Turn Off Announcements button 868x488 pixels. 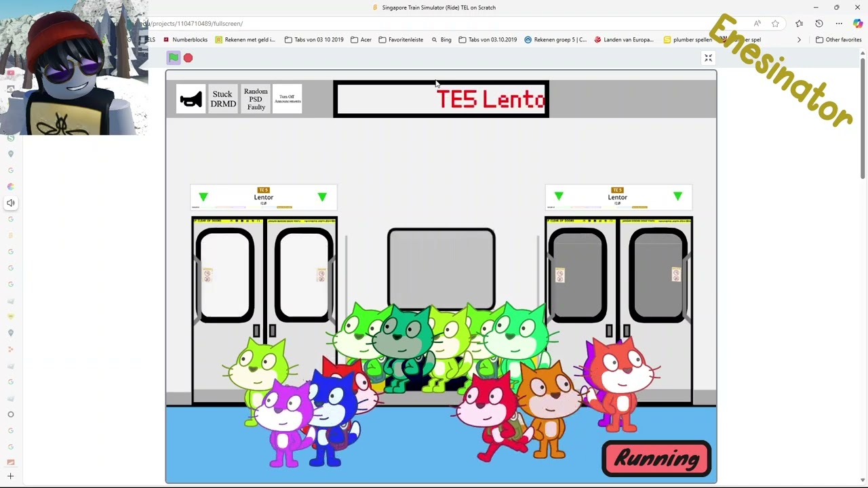[x=288, y=100]
